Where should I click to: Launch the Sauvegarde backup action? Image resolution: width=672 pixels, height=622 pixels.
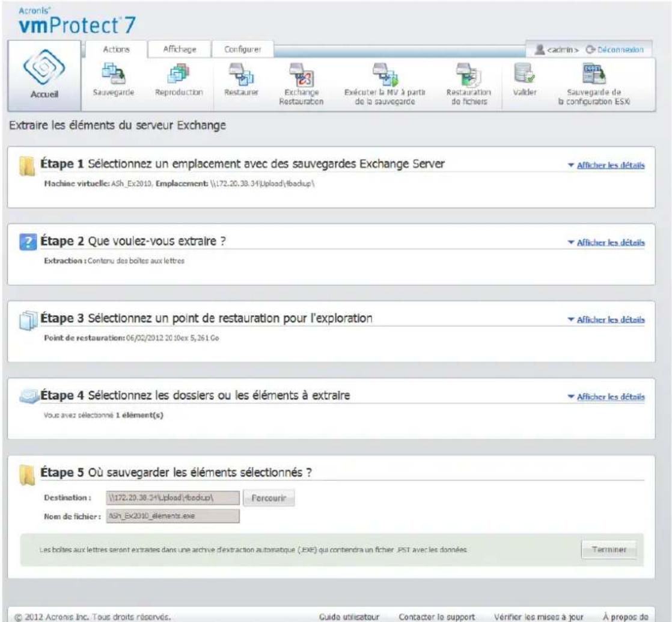(x=114, y=80)
